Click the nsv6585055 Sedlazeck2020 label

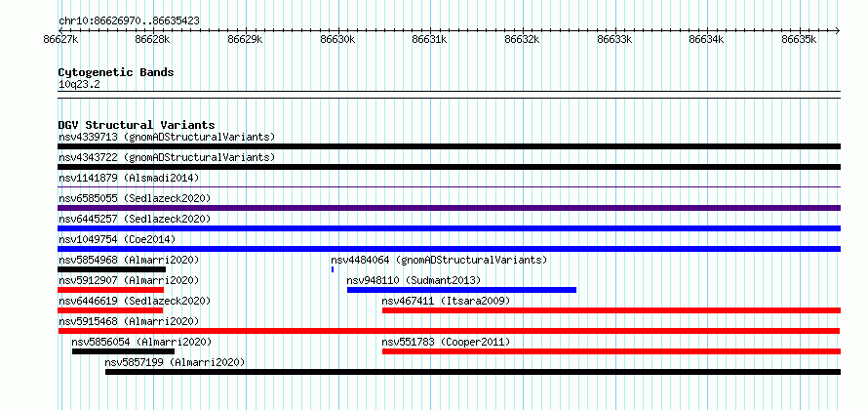pyautogui.click(x=135, y=198)
